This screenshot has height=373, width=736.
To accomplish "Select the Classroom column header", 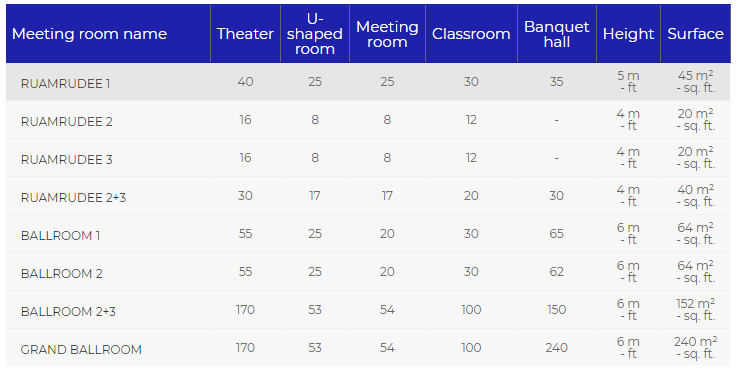I will tap(471, 34).
